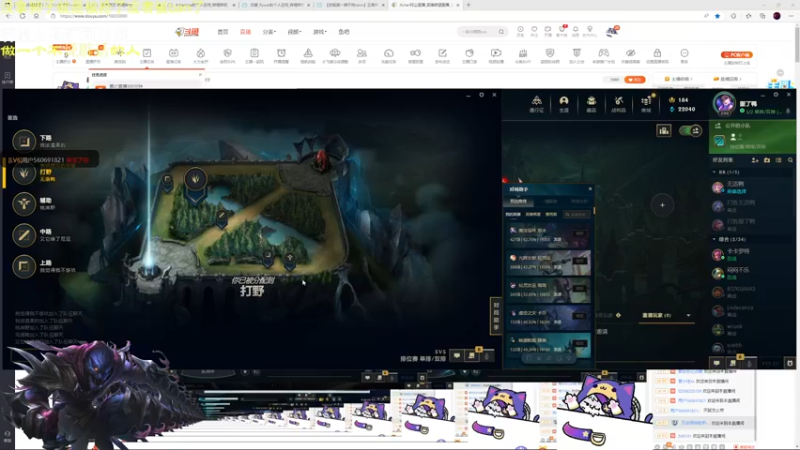Open the 分类 dropdown in Douyu navigation
Screen dimensions: 800x450
[269, 32]
